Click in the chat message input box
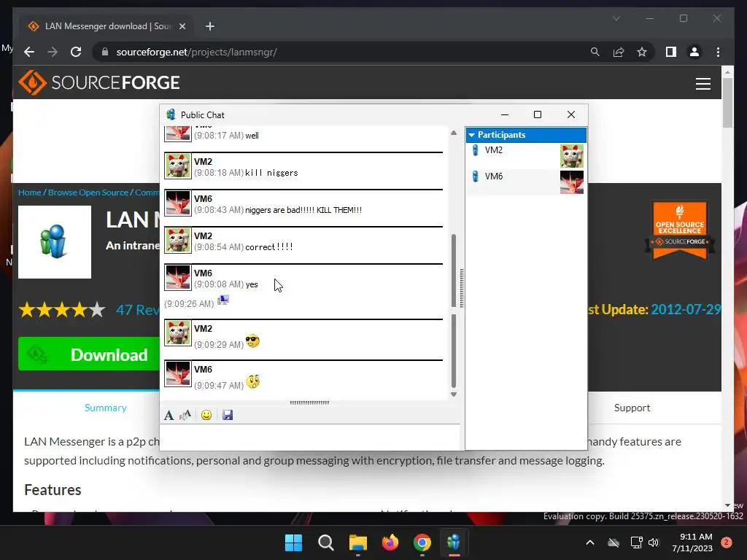This screenshot has height=560, width=747. [x=309, y=437]
